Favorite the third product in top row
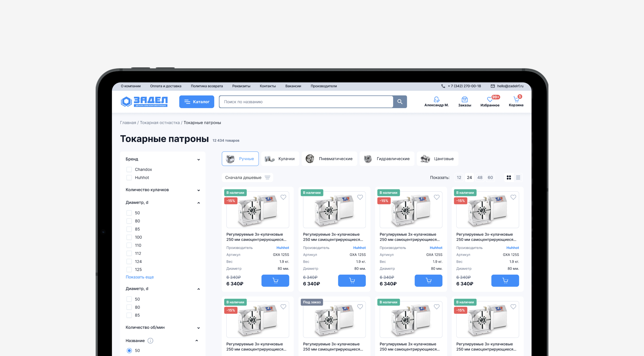The height and width of the screenshot is (356, 644). point(436,197)
